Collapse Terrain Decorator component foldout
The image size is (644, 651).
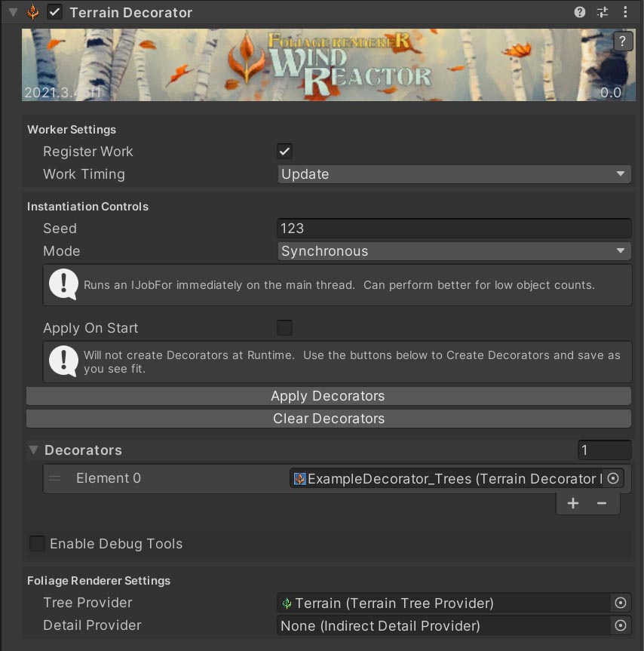pyautogui.click(x=13, y=12)
